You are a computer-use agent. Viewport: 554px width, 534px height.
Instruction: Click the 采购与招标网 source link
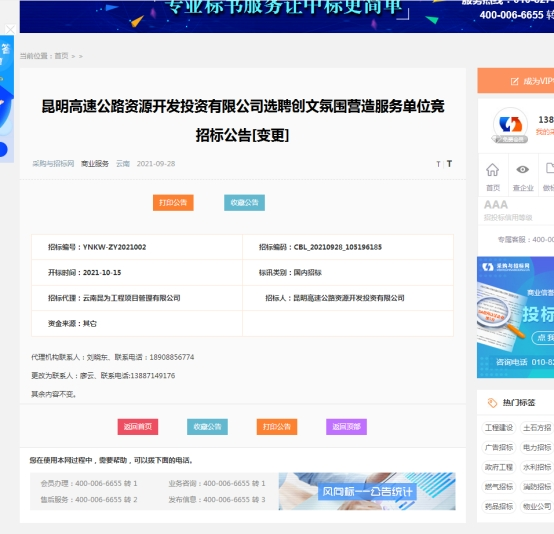53,164
